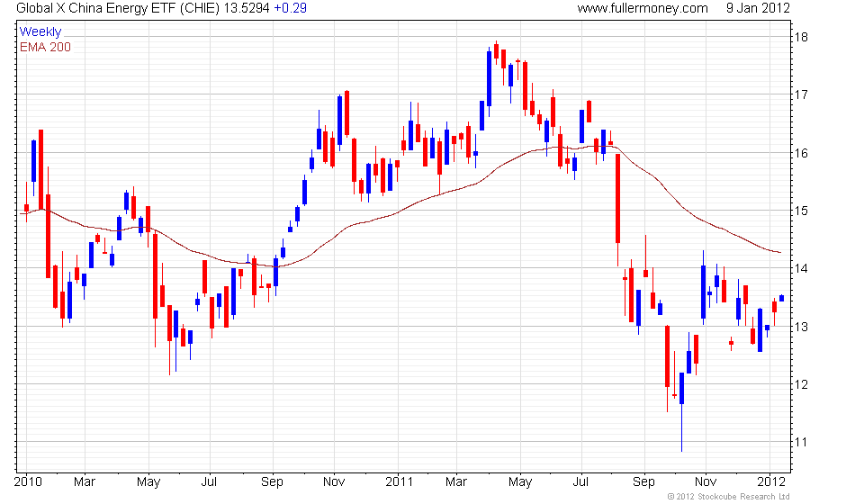Click the first Nov label on the x-axis
864x504 pixels.
[x=334, y=482]
